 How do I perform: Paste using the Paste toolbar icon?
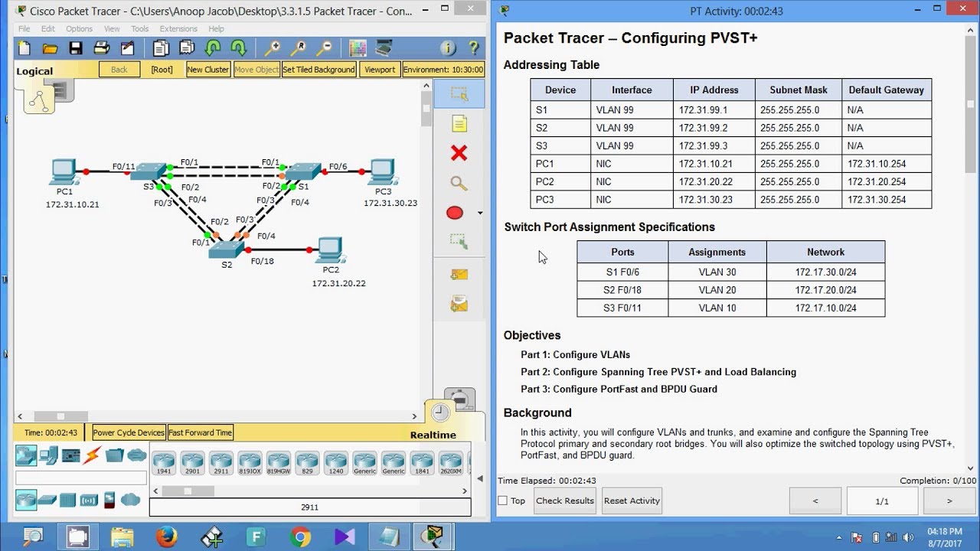(x=186, y=48)
